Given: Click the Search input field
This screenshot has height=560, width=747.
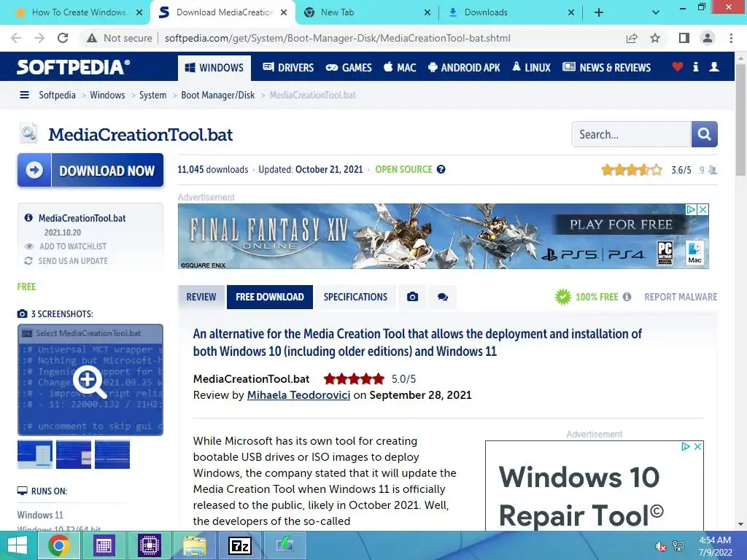Looking at the screenshot, I should pyautogui.click(x=631, y=134).
